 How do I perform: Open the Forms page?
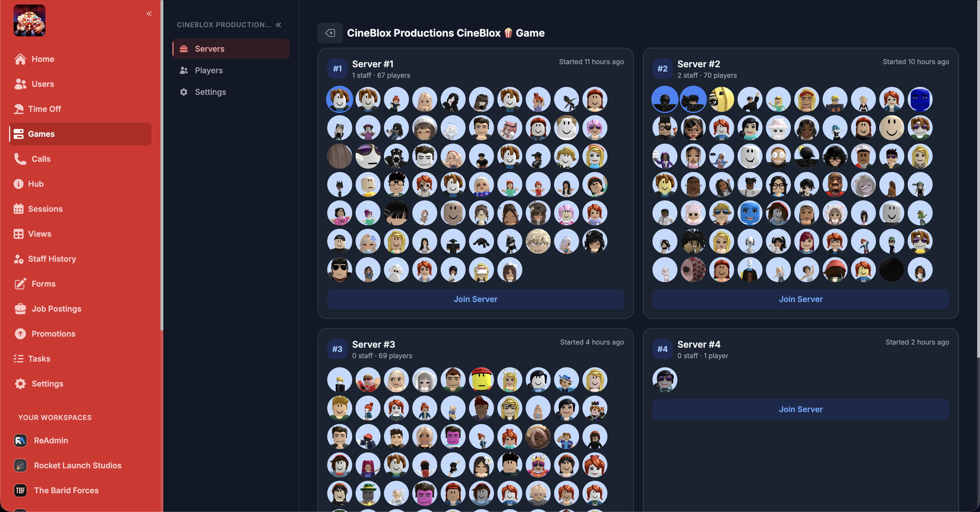80,284
